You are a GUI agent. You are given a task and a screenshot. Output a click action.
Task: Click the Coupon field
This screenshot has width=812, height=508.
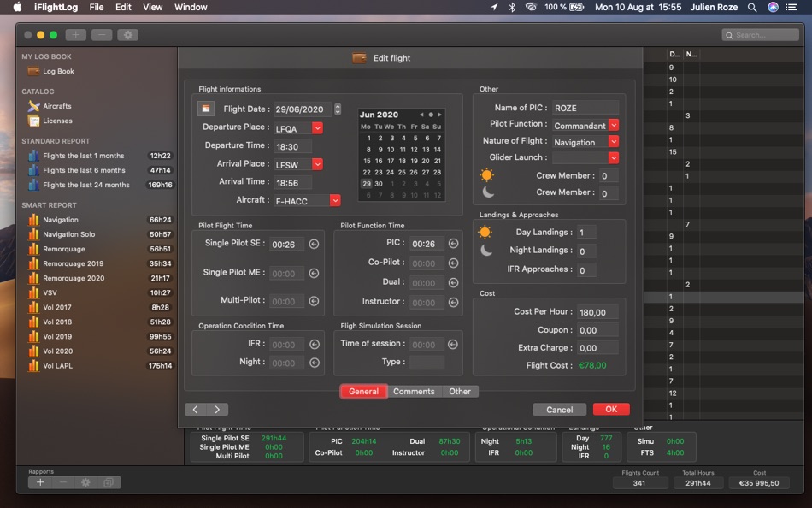pyautogui.click(x=597, y=330)
